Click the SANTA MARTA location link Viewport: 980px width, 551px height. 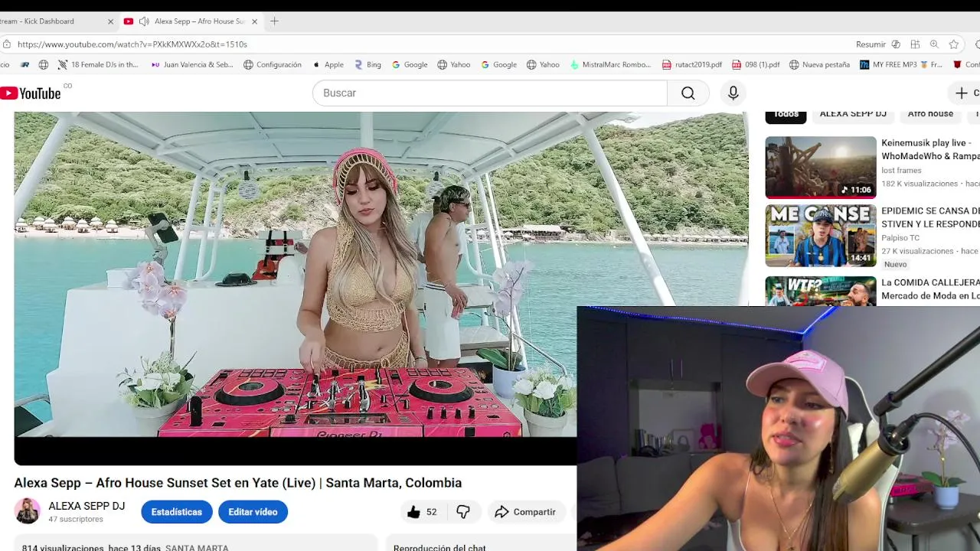pos(197,547)
